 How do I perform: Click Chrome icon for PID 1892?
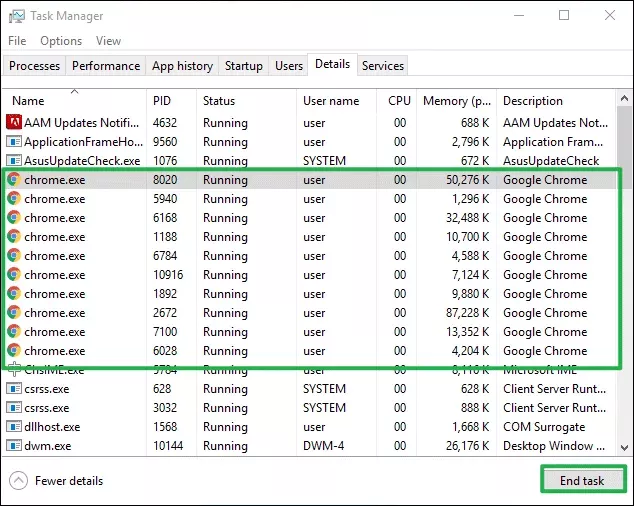point(14,293)
